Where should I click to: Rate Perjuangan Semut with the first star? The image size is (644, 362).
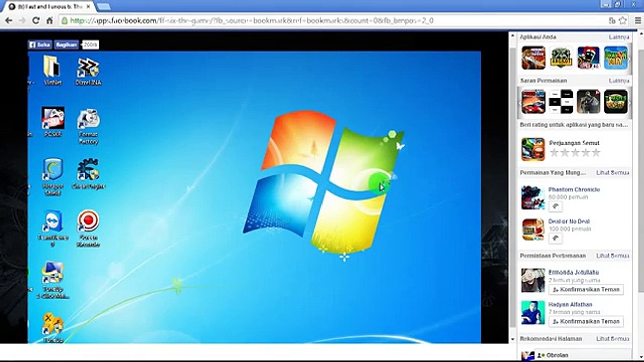(x=554, y=153)
